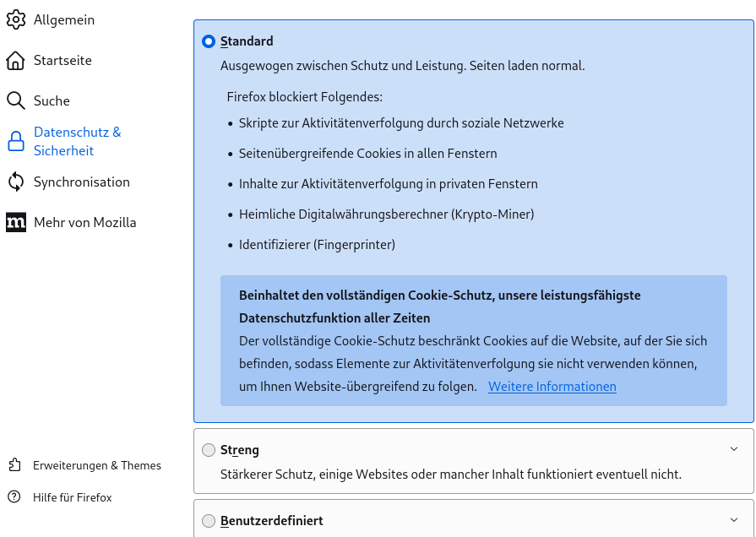Choose the Streng protection radio button
Screen dimensions: 756x537
[209, 450]
